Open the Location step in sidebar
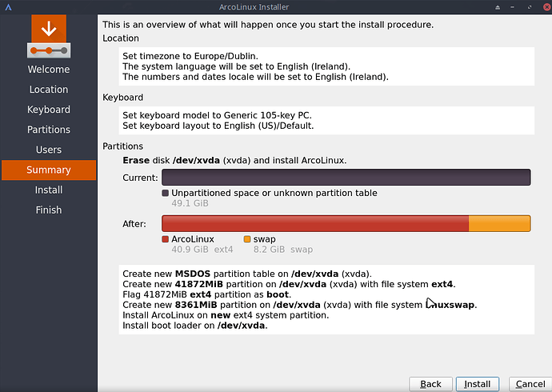 pos(49,90)
